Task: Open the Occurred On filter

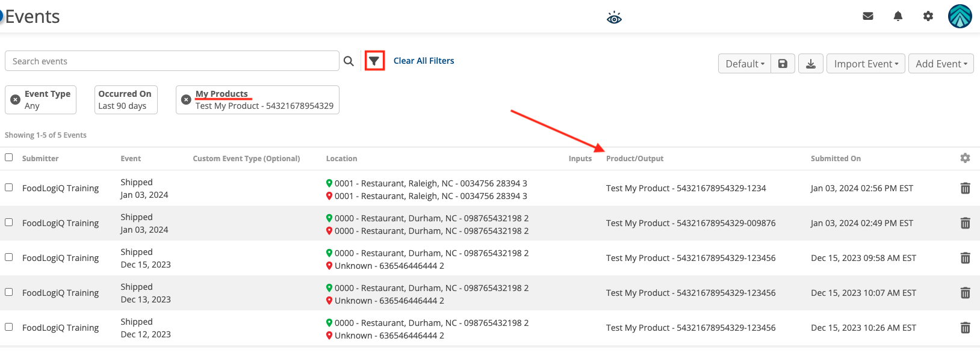Action: click(x=125, y=100)
